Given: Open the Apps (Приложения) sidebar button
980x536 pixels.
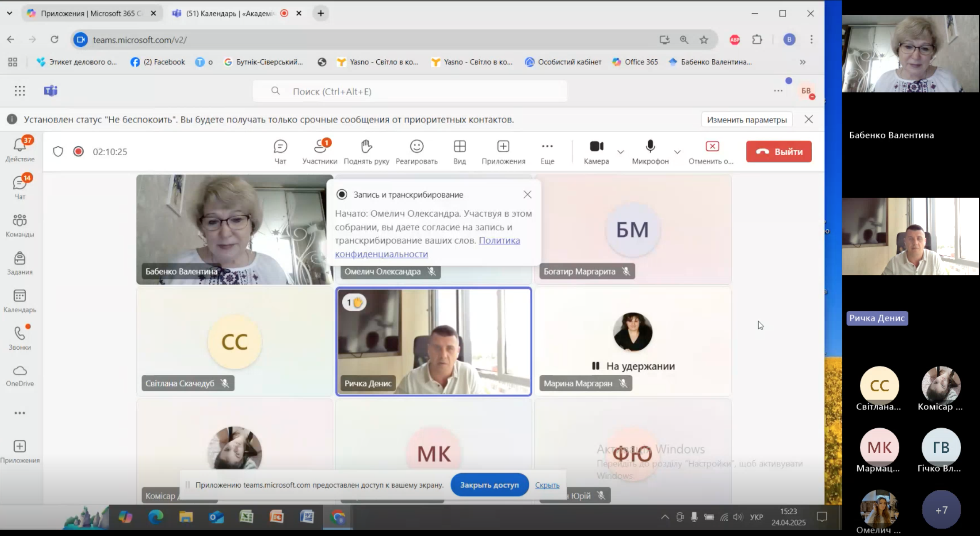Looking at the screenshot, I should (x=20, y=451).
